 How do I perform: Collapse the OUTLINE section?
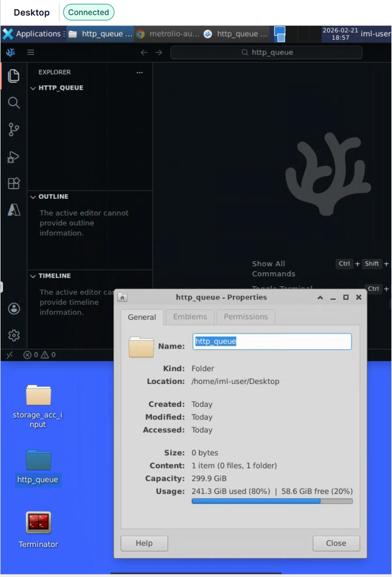pos(53,197)
